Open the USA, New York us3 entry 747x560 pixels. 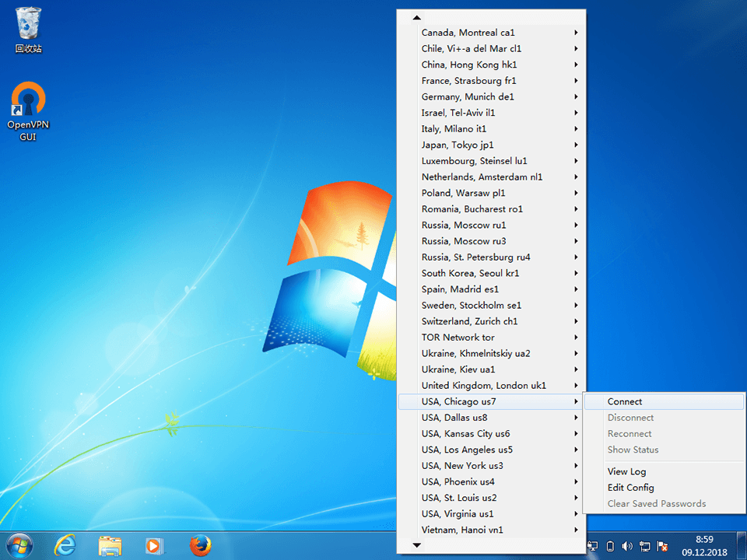(491, 466)
